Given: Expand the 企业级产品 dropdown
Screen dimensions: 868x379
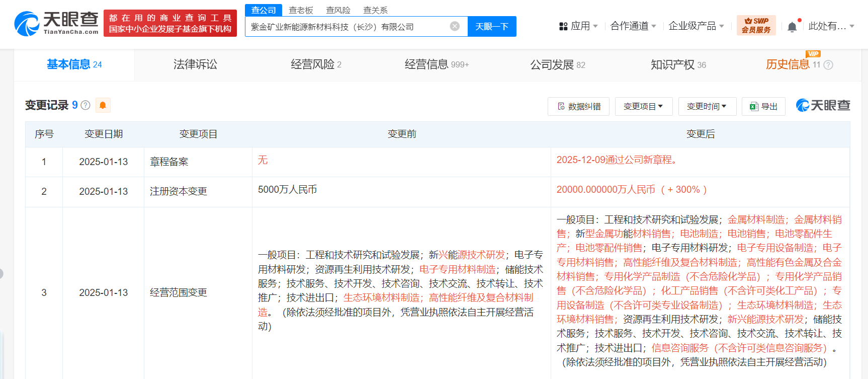Looking at the screenshot, I should pos(697,26).
